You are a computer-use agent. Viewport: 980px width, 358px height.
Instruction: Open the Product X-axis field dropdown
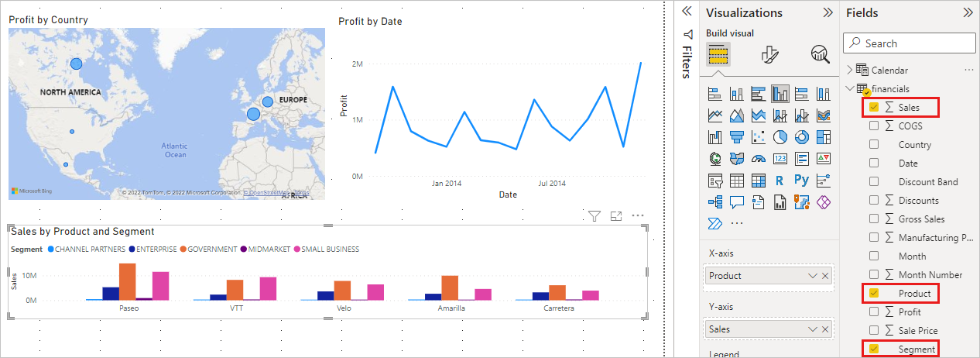[x=812, y=276]
